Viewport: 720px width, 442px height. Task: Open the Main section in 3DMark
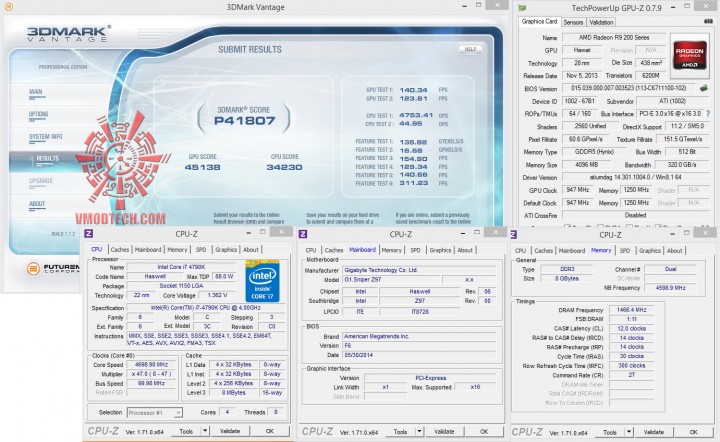click(36, 93)
